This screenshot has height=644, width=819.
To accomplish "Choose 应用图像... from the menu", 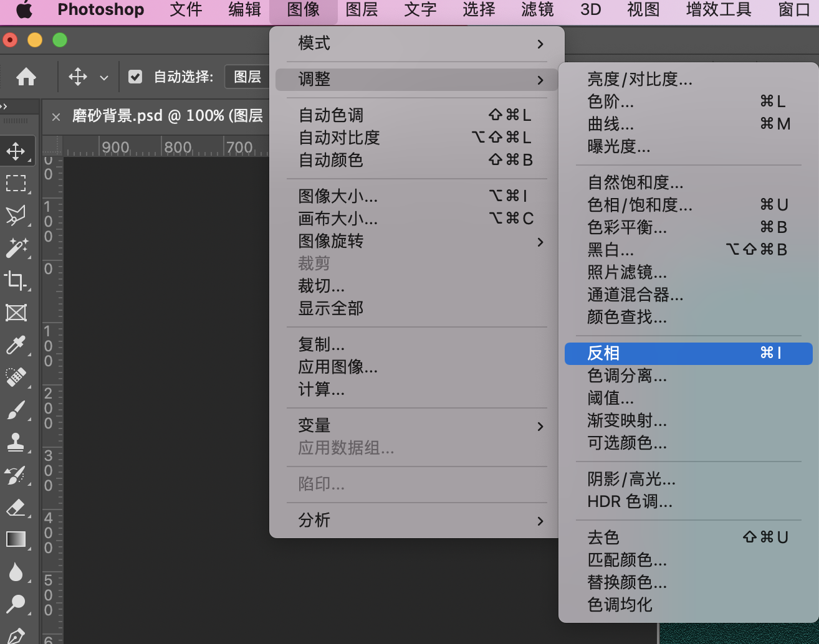I will point(416,367).
